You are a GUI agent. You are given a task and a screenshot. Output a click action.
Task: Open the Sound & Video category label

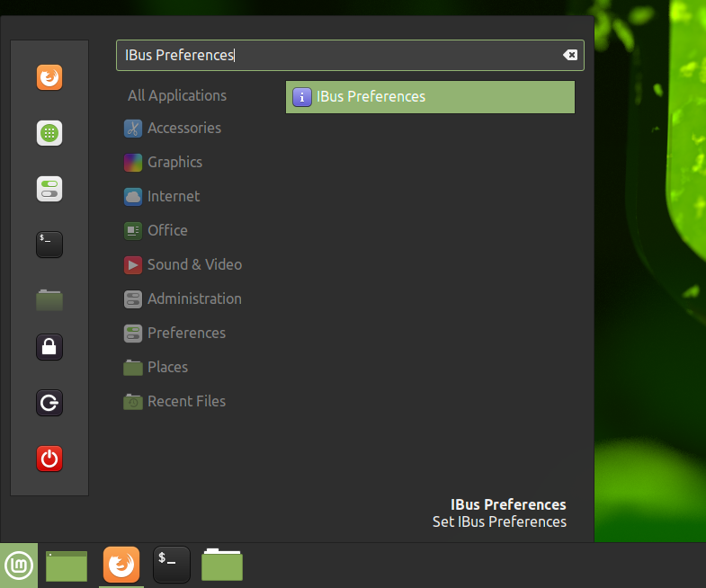pos(195,264)
